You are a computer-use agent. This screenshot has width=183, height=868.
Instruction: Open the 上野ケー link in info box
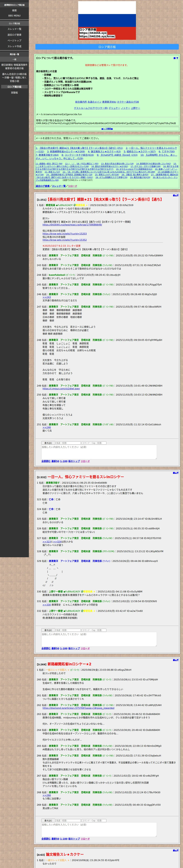click(136, 108)
